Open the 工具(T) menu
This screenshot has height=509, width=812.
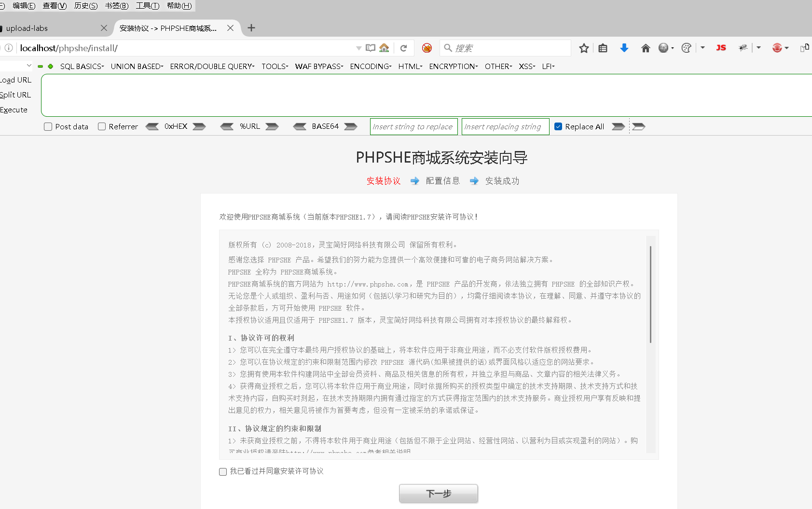(x=148, y=6)
